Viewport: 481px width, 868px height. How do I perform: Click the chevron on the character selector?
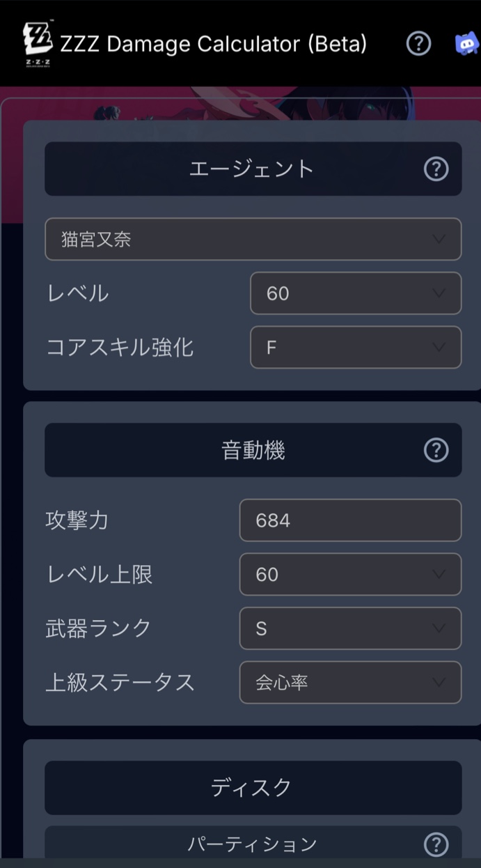tap(438, 239)
